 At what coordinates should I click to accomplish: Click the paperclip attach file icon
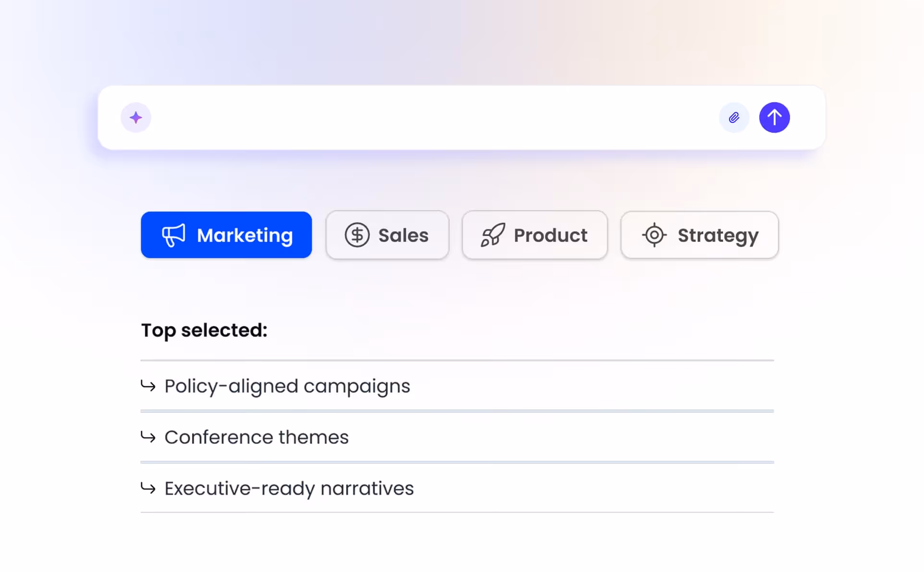[734, 118]
